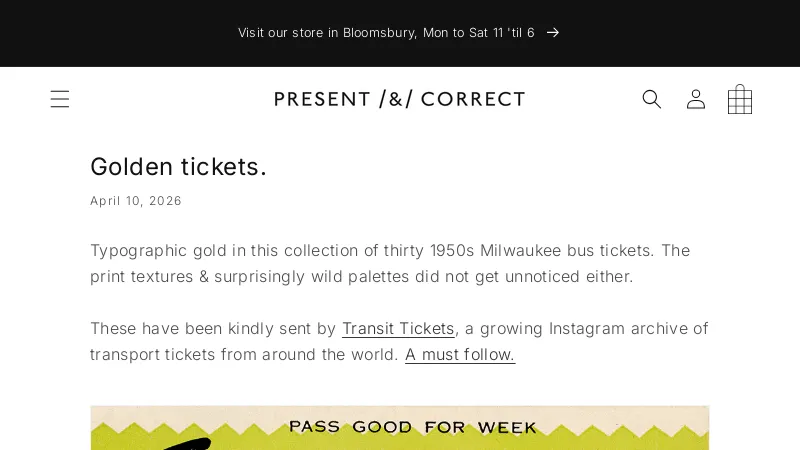
Task: Click the "PASS GOOD FOR WEEK" ticket text
Action: click(413, 427)
